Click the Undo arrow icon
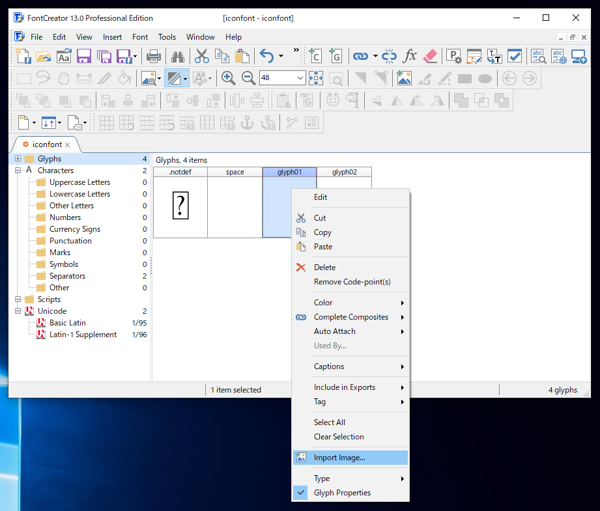Screen dimensions: 600x511 click(267, 56)
